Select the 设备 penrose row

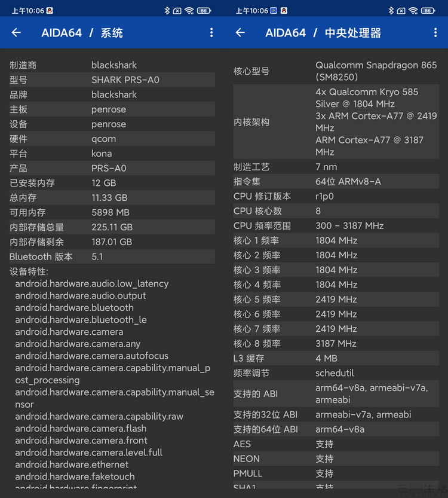tap(112, 124)
